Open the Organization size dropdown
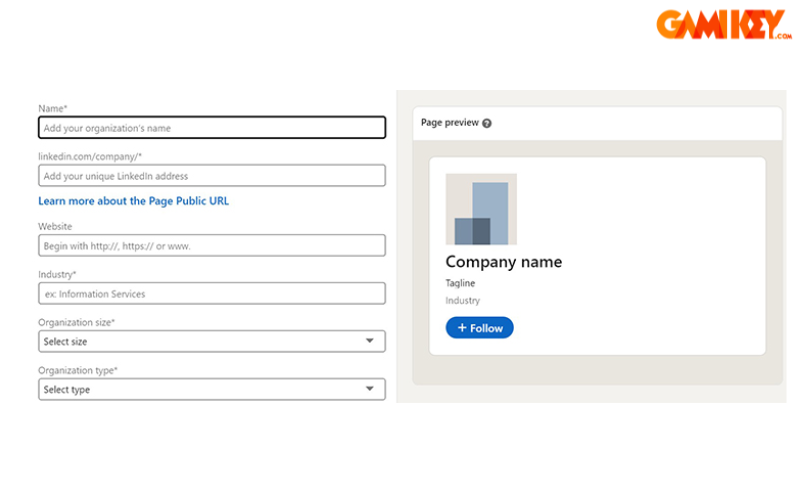The width and height of the screenshot is (800, 500). 212,341
